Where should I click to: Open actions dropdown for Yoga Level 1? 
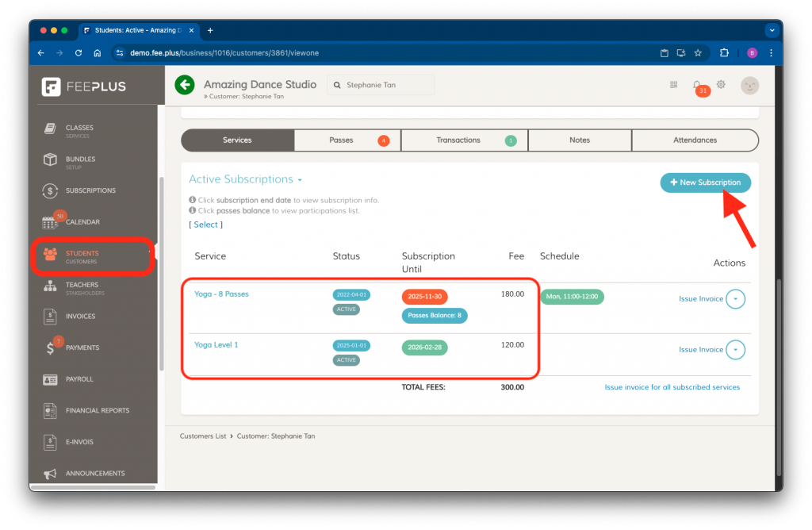736,350
